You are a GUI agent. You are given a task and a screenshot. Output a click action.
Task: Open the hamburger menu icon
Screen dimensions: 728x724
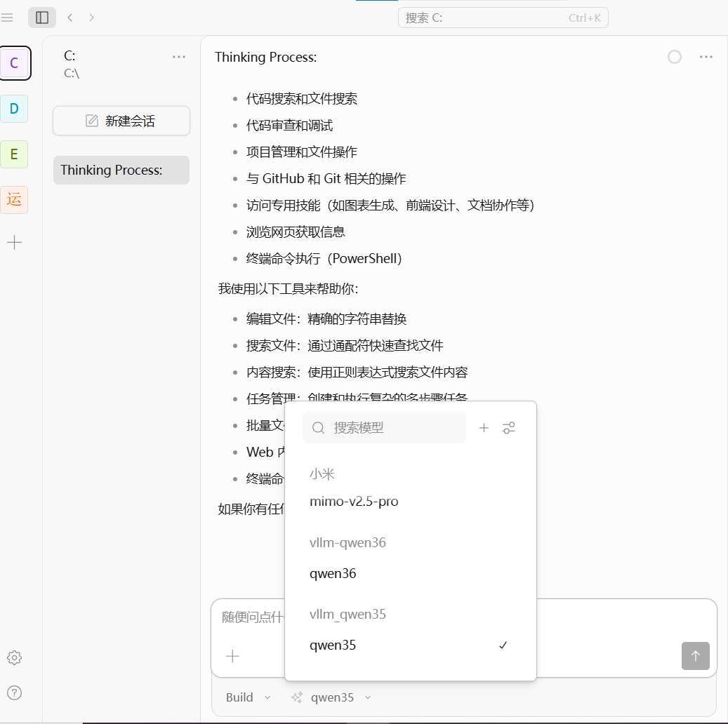pos(7,18)
